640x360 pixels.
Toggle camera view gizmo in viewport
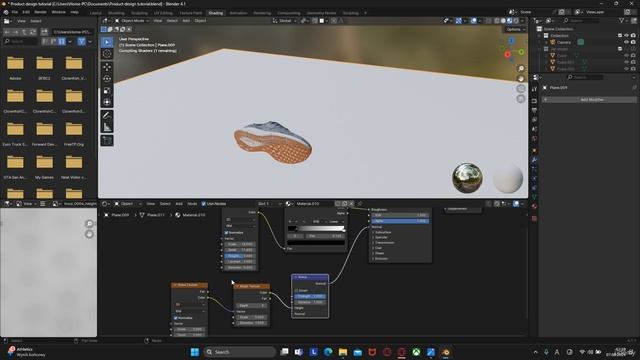[521, 89]
